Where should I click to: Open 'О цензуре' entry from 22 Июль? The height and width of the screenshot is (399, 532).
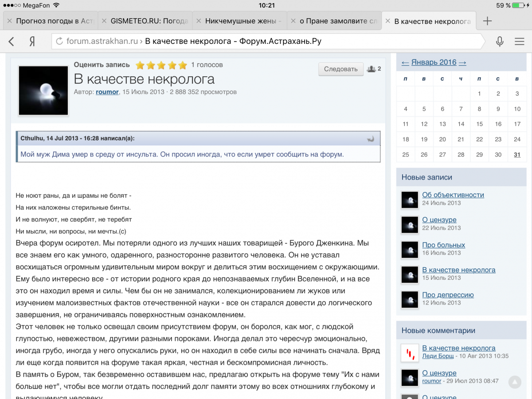click(439, 220)
